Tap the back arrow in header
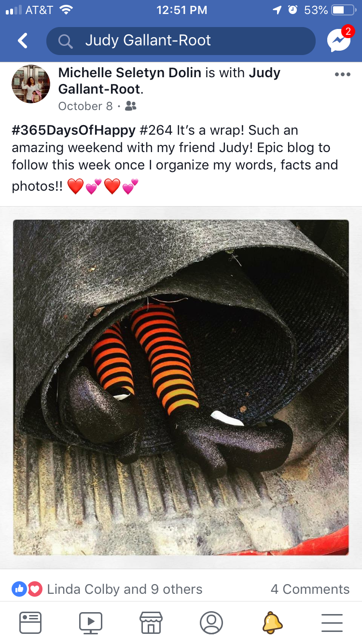 click(23, 41)
